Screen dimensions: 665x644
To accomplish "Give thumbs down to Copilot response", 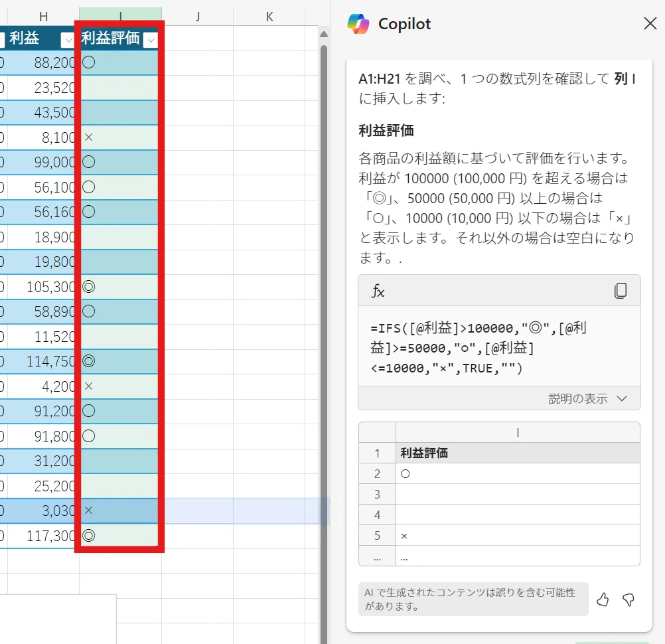I will click(628, 600).
